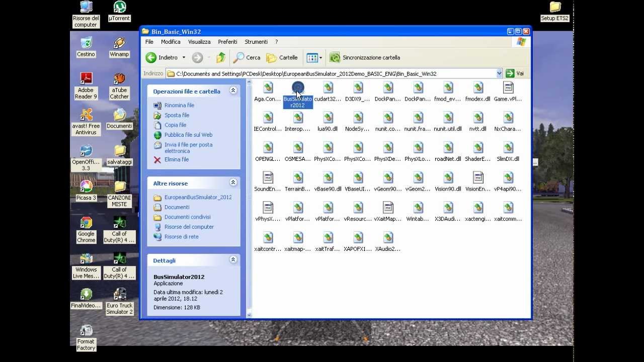
Task: Select the vBase90.dll file
Action: [x=328, y=182]
